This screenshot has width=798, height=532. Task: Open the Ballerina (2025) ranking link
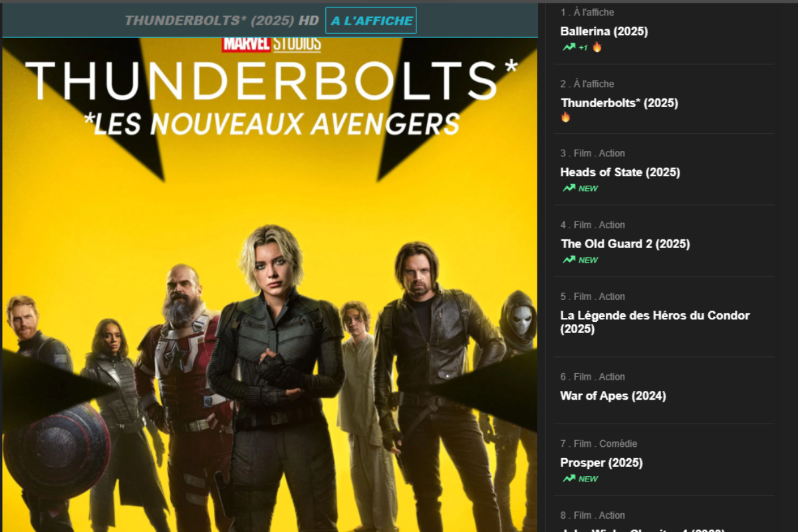(x=604, y=31)
